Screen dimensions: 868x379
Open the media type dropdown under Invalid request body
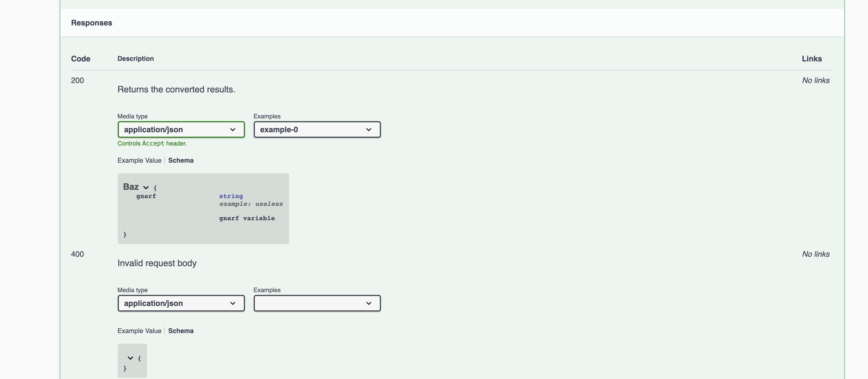181,303
